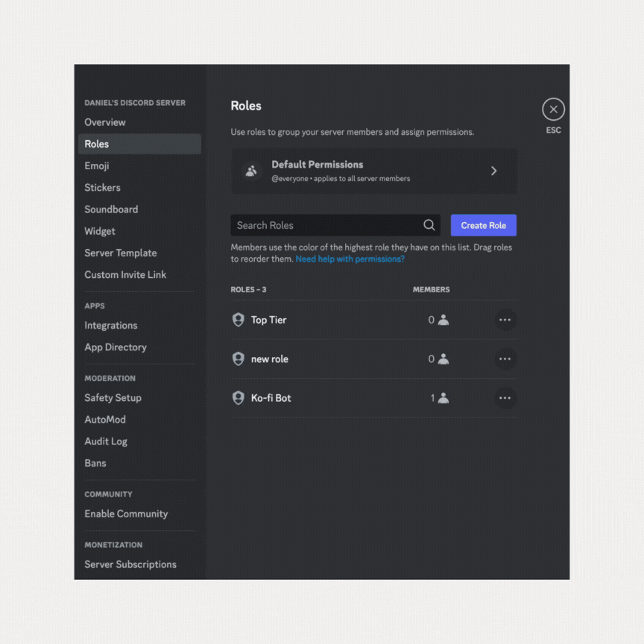Click the members icon for the Ko-fi Bot role
The width and height of the screenshot is (644, 644).
[443, 398]
